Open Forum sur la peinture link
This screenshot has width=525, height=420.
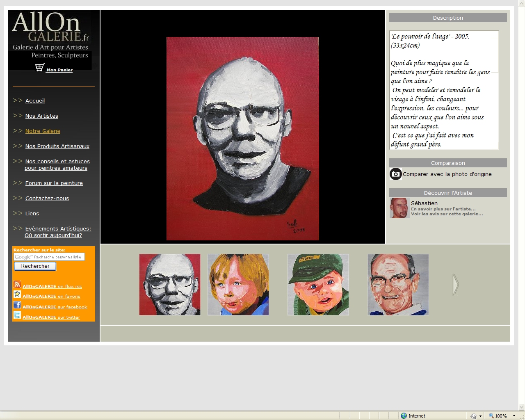click(x=54, y=183)
